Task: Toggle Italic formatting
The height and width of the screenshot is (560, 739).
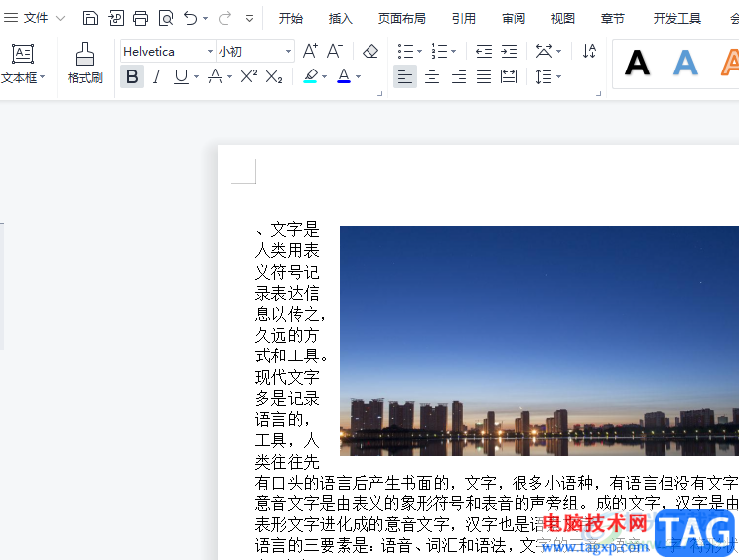Action: (x=157, y=76)
